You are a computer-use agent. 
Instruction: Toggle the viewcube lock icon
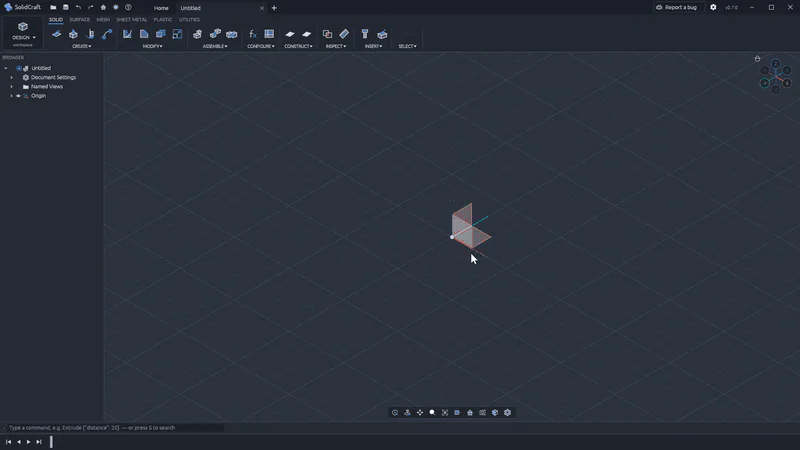pos(757,58)
